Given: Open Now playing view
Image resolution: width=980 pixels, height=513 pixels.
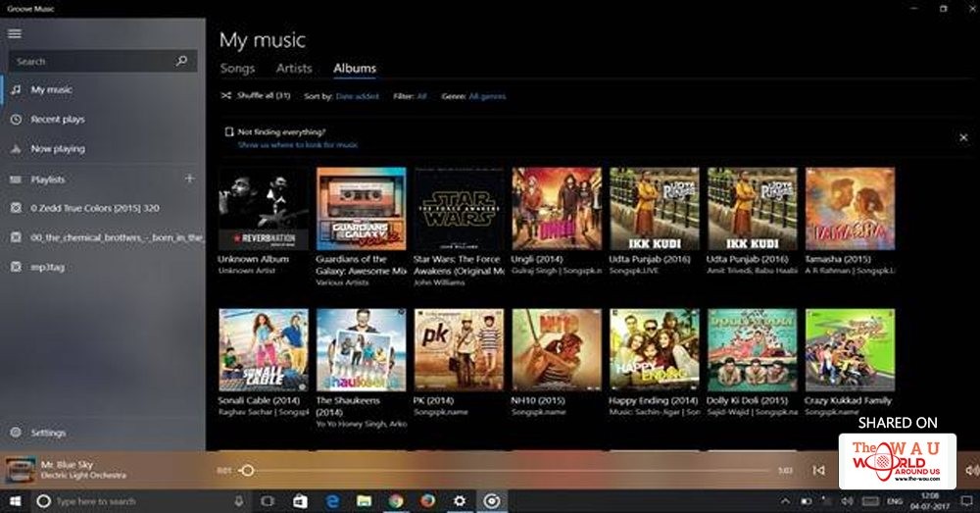Looking at the screenshot, I should (57, 149).
